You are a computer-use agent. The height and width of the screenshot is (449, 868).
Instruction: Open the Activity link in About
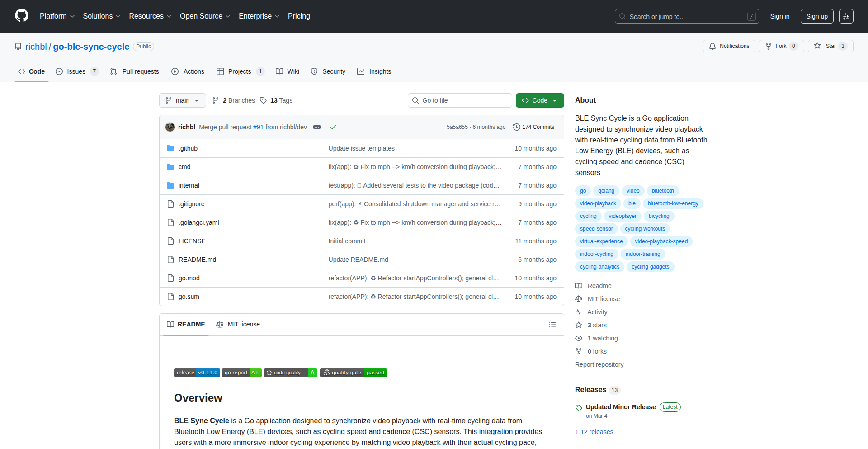(591, 312)
